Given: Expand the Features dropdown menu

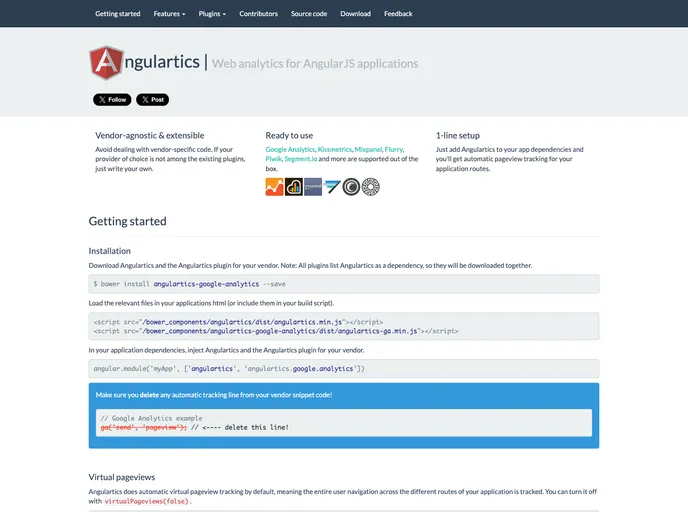Looking at the screenshot, I should (169, 14).
